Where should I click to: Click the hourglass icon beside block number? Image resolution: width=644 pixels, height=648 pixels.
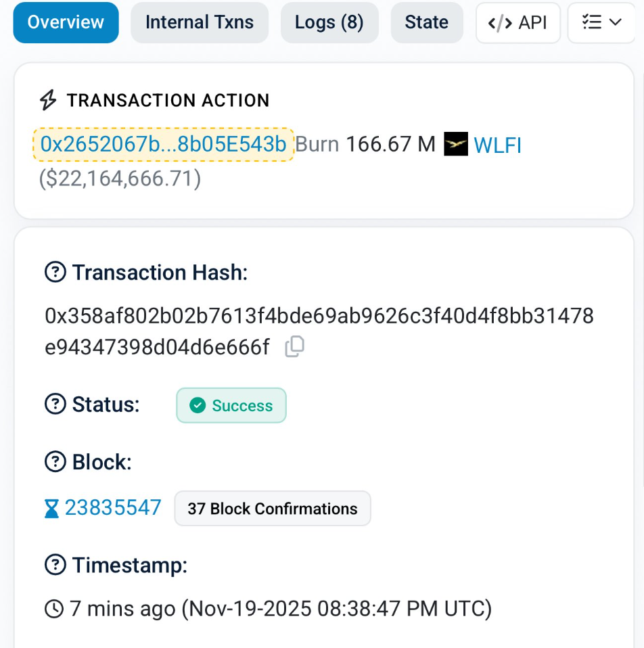click(x=51, y=509)
